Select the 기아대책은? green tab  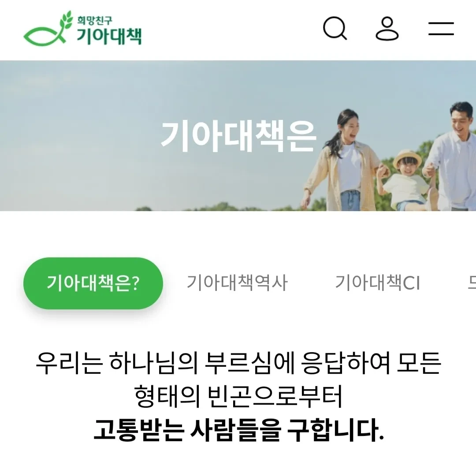(x=93, y=283)
